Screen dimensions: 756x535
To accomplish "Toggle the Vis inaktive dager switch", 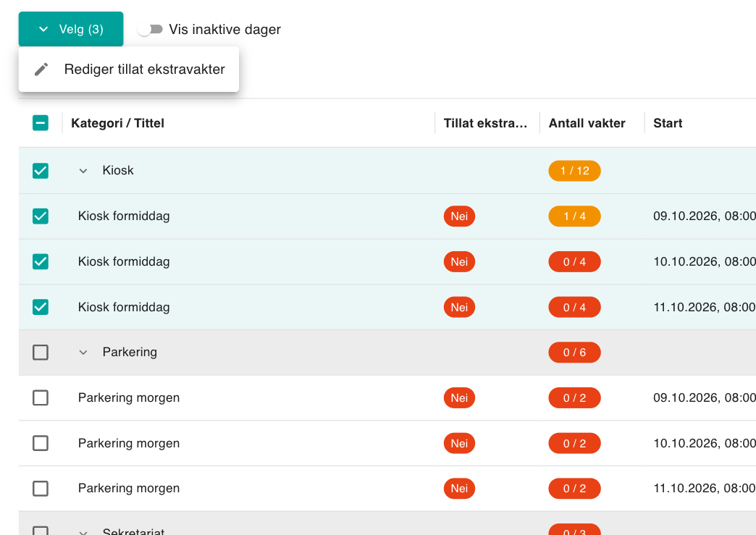I will click(x=150, y=30).
